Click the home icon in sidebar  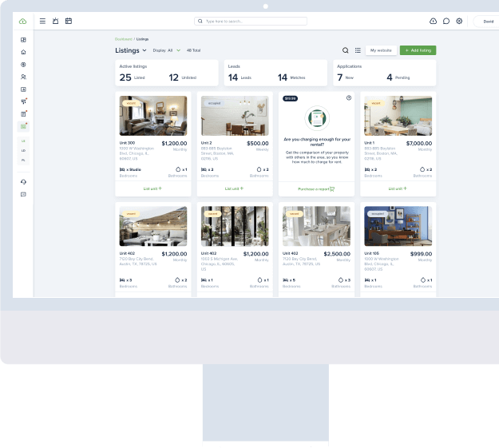pos(23,52)
